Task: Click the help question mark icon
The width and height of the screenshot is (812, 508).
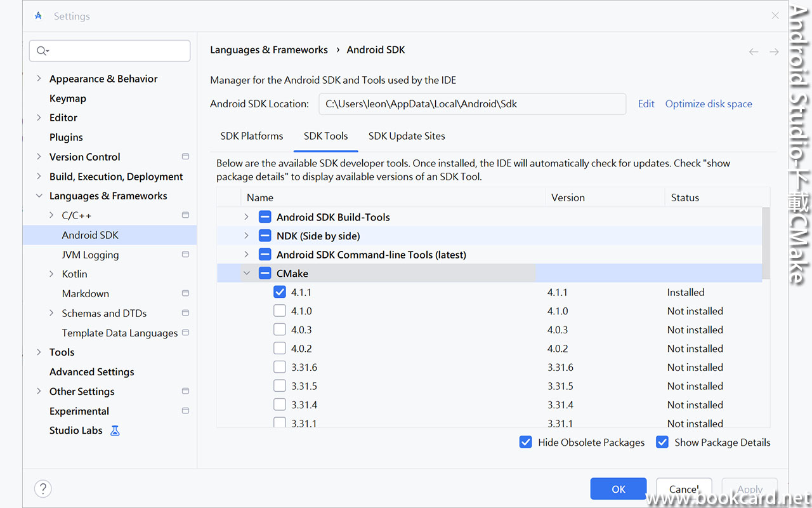Action: [43, 488]
